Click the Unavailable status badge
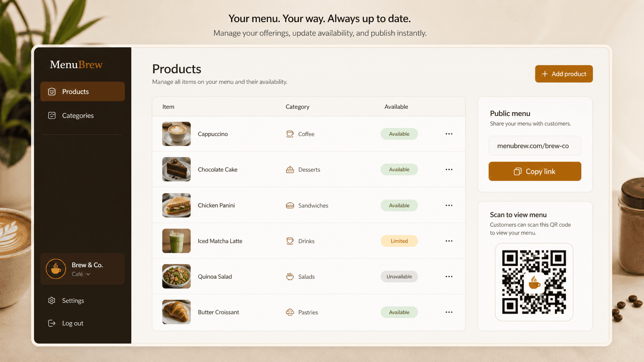644x362 pixels. tap(399, 277)
